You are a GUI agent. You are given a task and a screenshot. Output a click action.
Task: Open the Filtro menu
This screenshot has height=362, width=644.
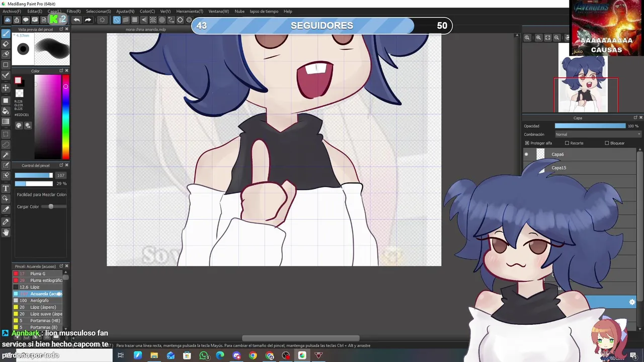[x=73, y=11]
